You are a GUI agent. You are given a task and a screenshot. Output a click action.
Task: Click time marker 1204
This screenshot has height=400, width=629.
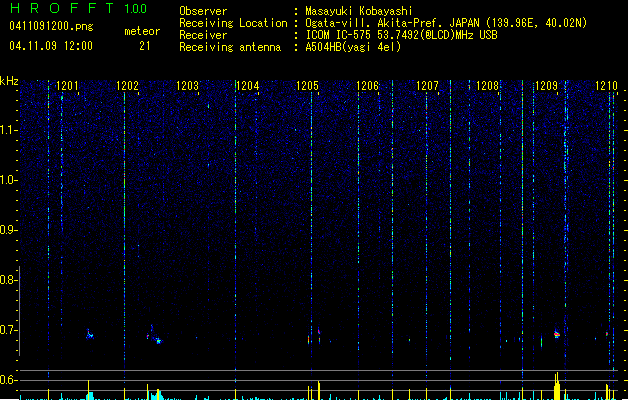coord(248,86)
